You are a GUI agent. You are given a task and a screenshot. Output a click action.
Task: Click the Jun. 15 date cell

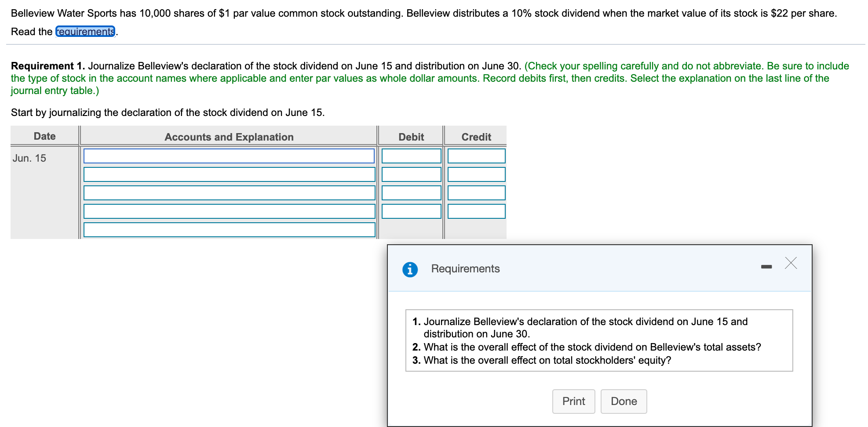click(29, 158)
